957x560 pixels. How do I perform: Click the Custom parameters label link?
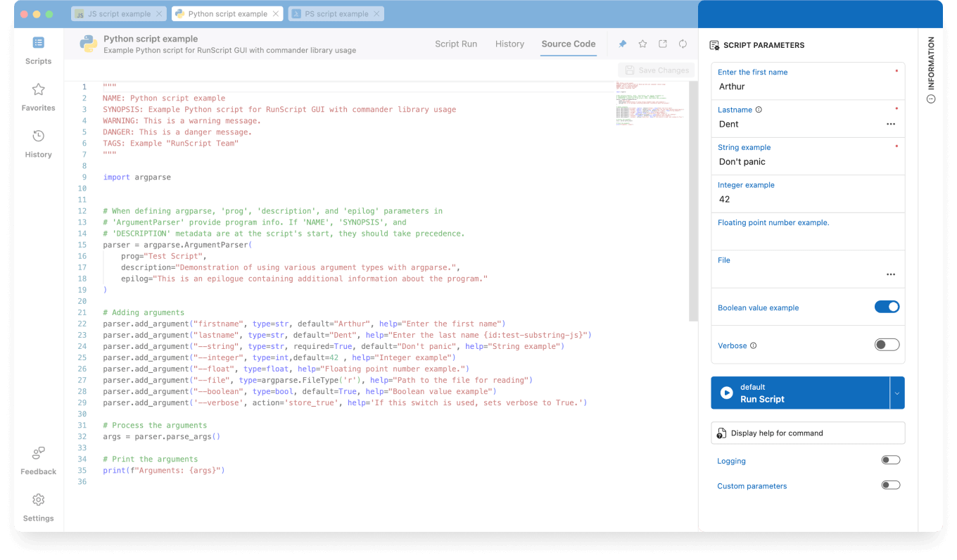(752, 486)
